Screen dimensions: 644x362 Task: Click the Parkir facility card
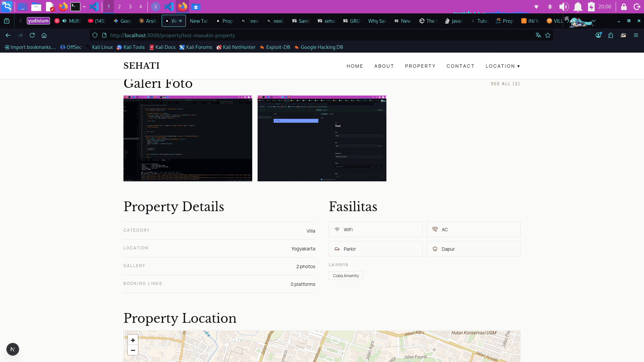[376, 249]
